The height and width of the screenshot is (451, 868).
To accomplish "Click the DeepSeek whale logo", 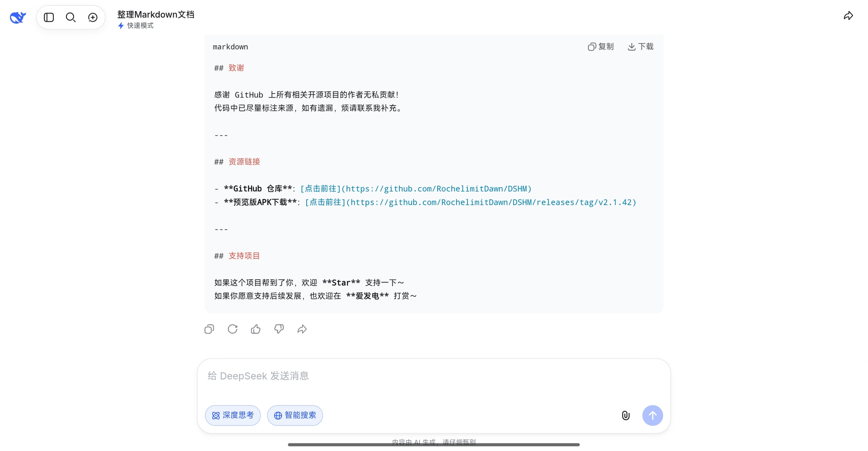I will click(18, 17).
